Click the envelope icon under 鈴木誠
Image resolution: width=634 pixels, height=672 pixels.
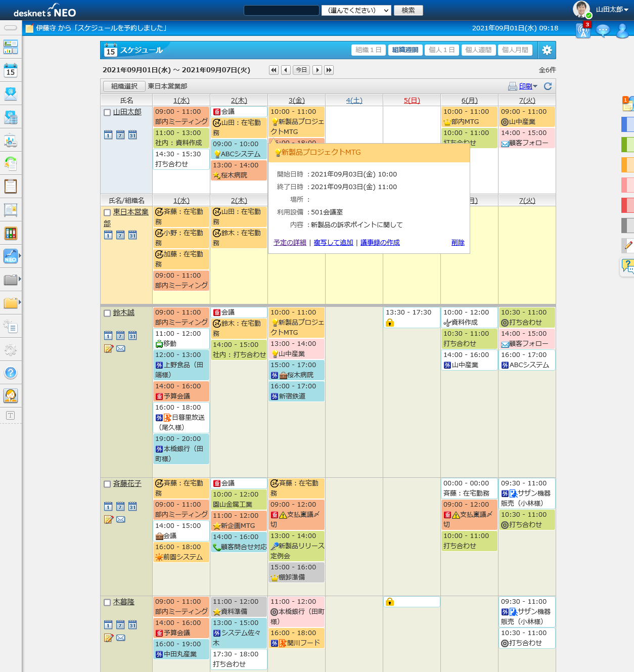coord(121,348)
